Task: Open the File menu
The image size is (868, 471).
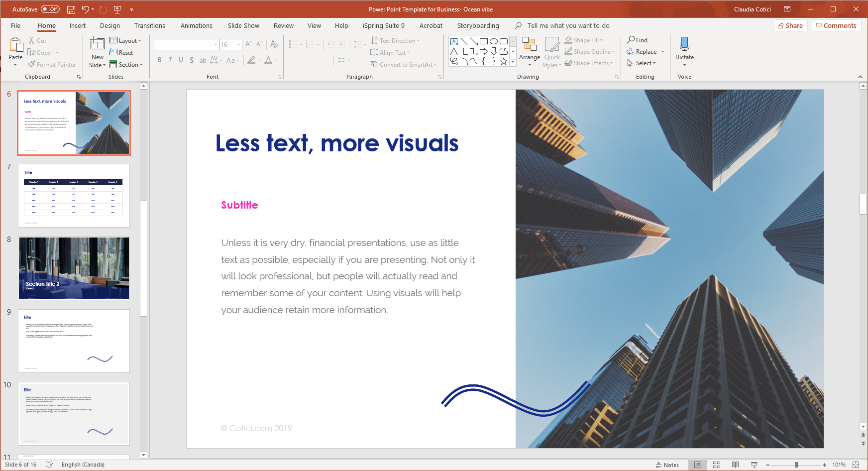Action: click(x=15, y=26)
